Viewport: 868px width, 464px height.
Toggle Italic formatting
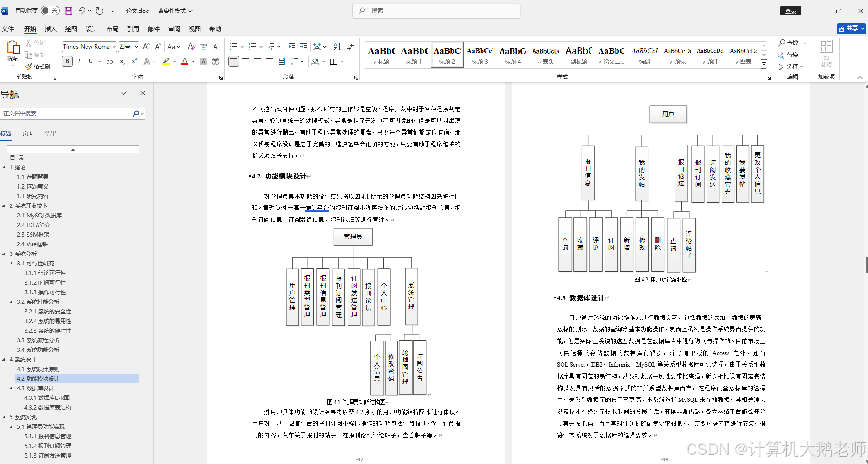coord(79,61)
